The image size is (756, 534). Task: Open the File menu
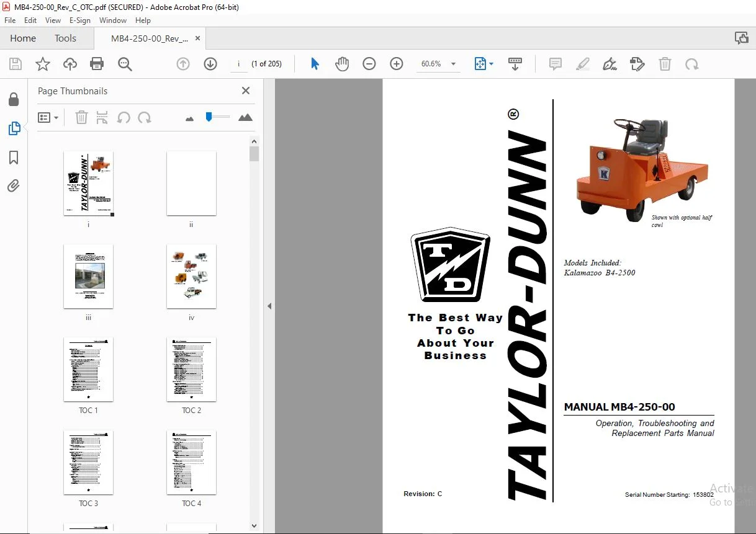pyautogui.click(x=10, y=20)
